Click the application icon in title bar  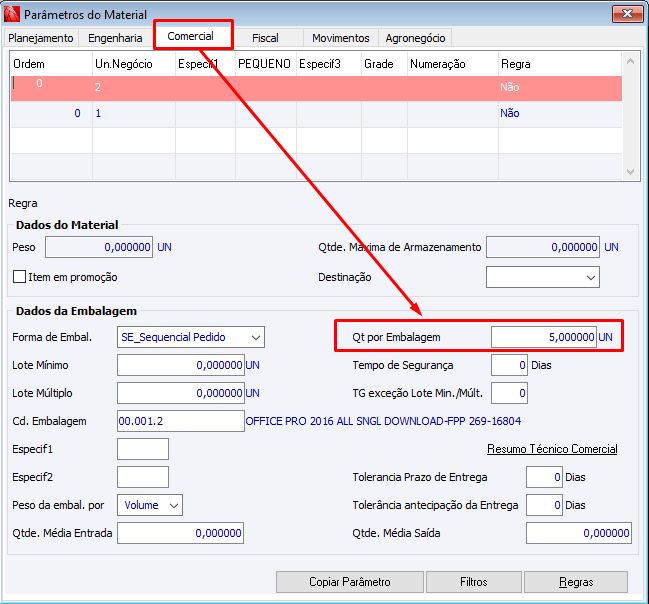click(x=12, y=14)
